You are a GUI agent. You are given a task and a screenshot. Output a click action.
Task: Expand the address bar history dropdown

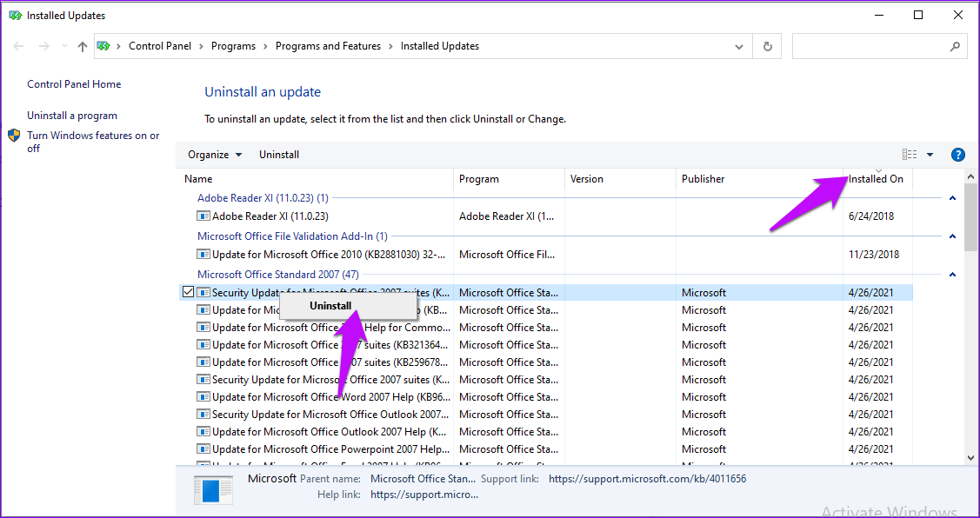739,46
